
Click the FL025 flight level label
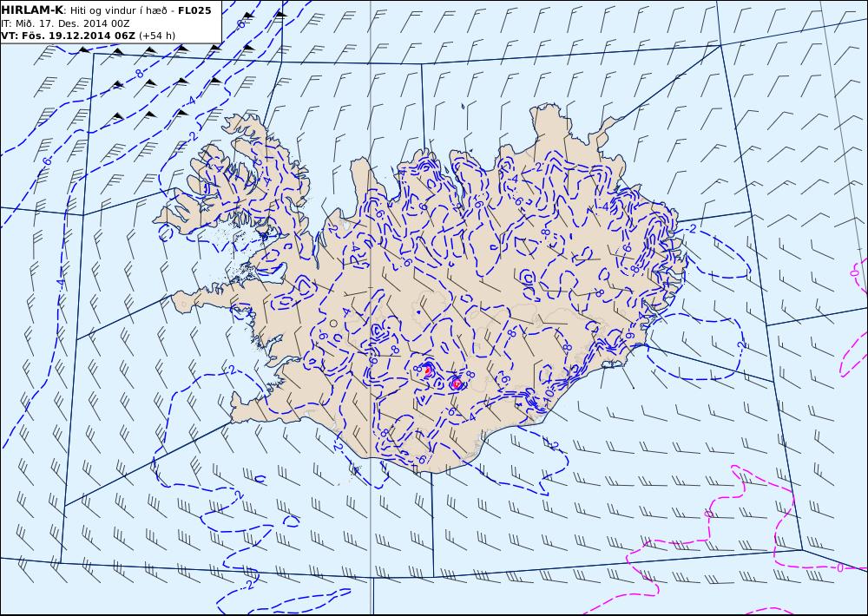point(194,10)
